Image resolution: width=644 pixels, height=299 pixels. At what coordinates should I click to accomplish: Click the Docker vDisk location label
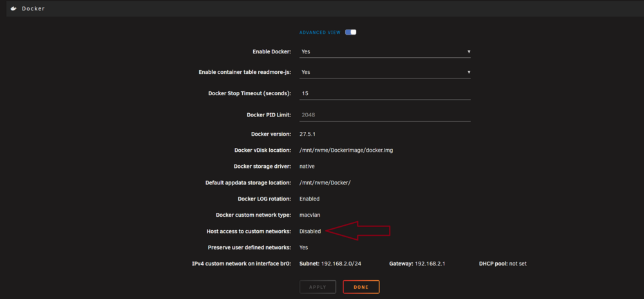(x=263, y=150)
